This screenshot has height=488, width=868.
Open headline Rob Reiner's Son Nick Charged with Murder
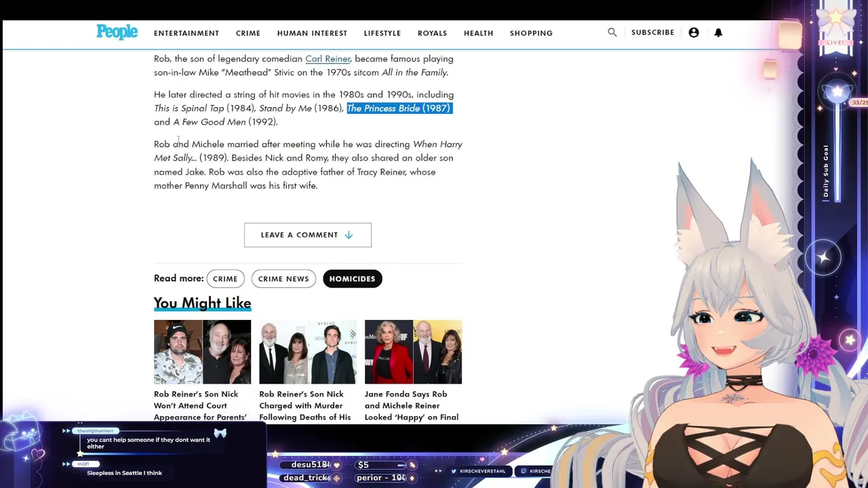click(305, 405)
